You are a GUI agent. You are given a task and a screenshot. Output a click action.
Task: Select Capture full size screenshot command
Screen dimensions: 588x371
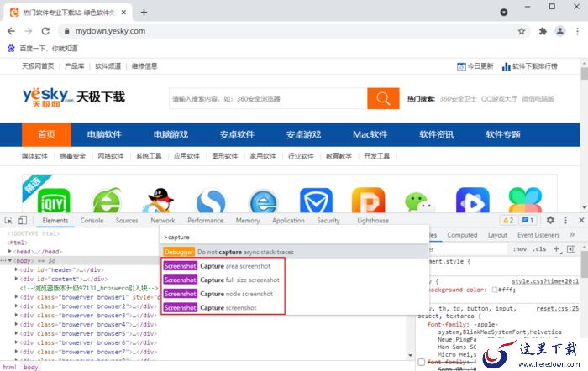click(294, 280)
